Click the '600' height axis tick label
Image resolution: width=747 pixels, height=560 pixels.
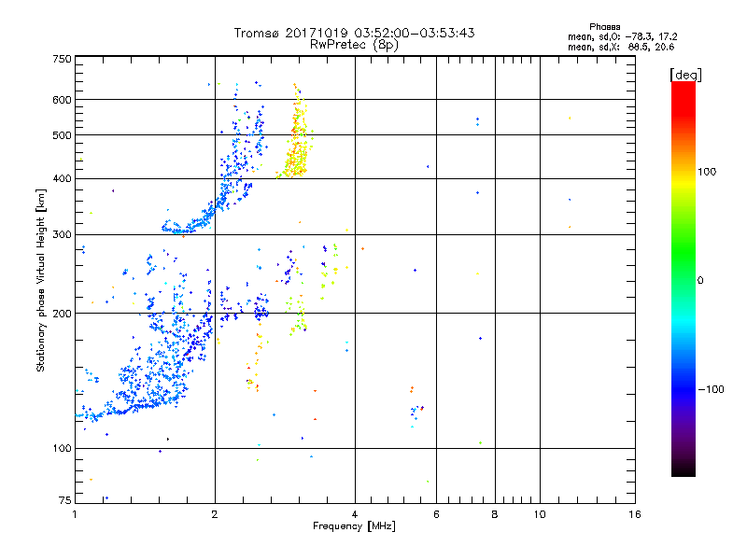[62, 100]
